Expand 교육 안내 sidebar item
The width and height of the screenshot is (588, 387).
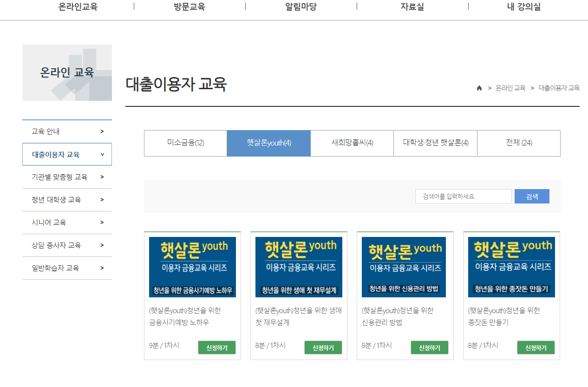67,131
